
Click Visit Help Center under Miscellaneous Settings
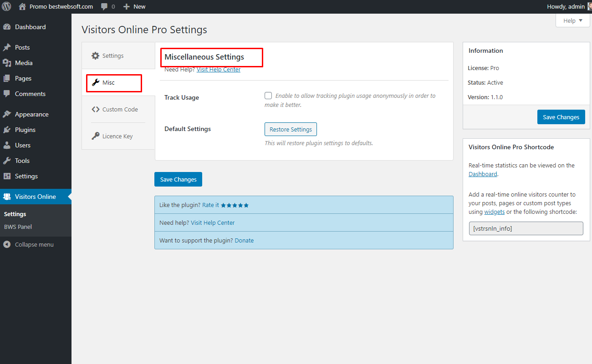pos(219,70)
